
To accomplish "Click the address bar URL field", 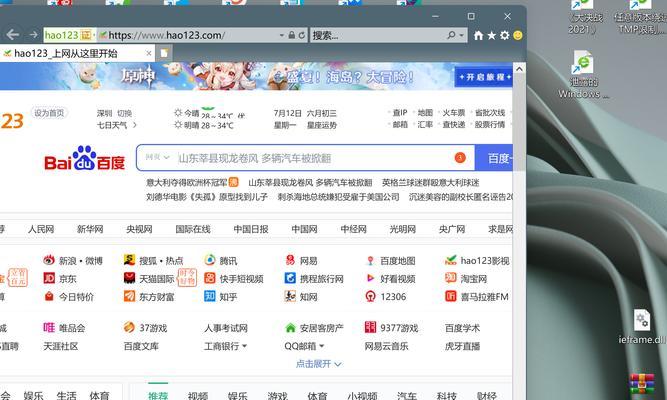I will coord(187,35).
